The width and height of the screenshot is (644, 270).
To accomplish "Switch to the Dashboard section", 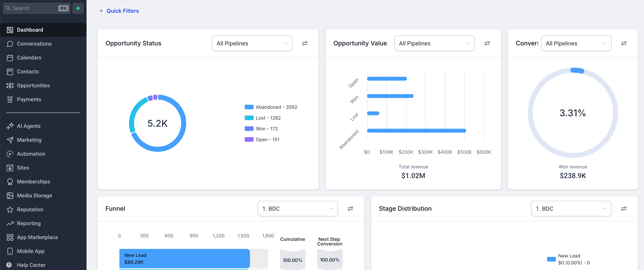I will point(30,30).
